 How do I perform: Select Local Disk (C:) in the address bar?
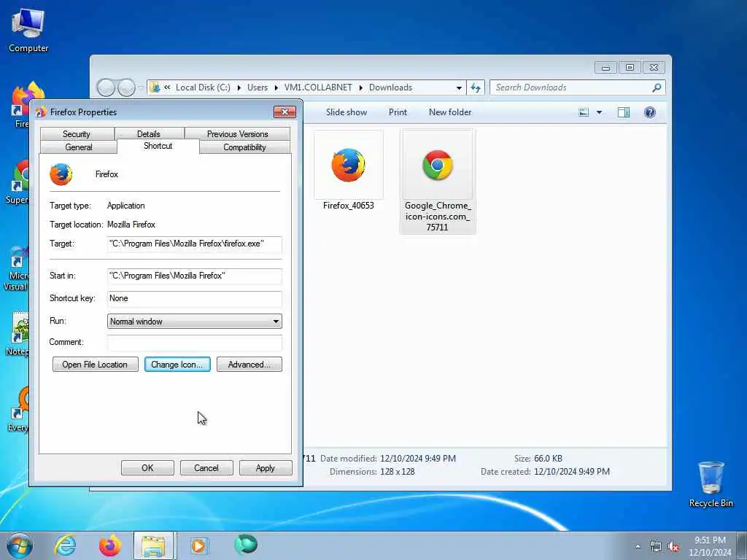(203, 87)
